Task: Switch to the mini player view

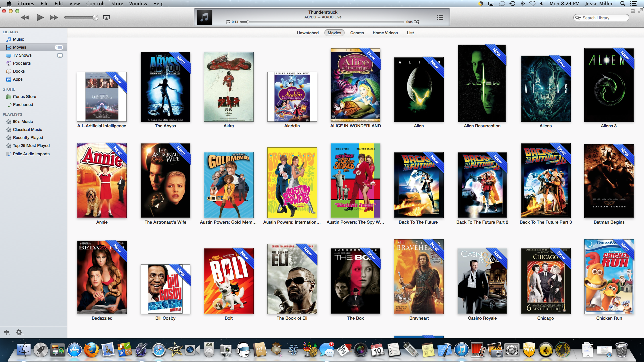Action: point(633,11)
